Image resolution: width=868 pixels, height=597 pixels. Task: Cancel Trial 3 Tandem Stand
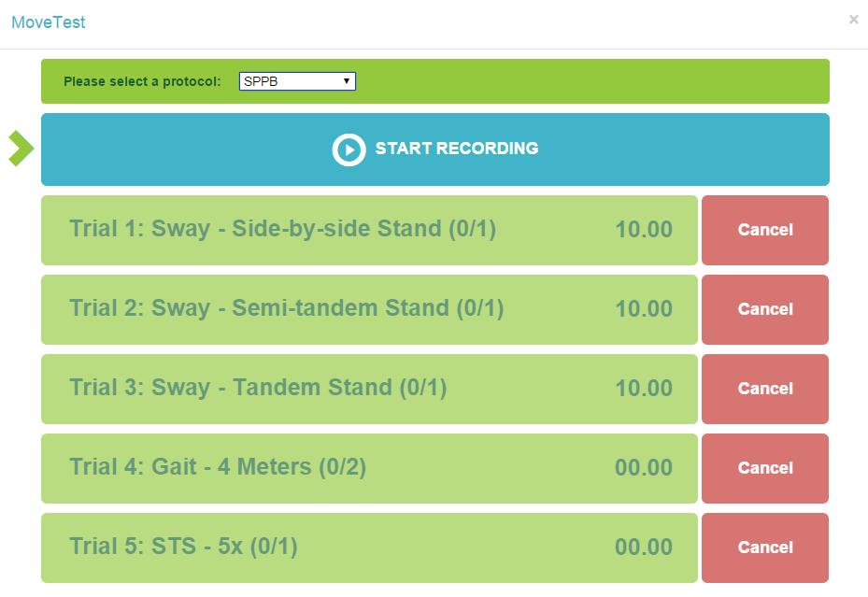point(764,389)
